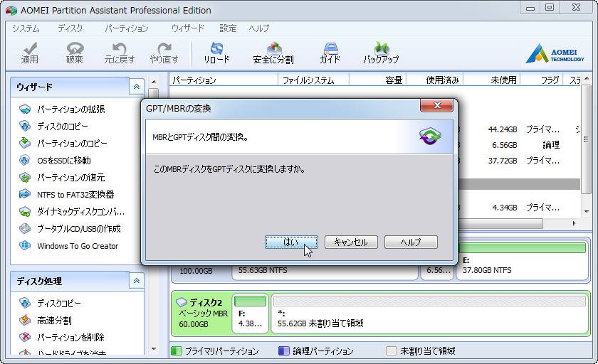Open Windows To Go Creator icon
598x364 pixels.
25,245
